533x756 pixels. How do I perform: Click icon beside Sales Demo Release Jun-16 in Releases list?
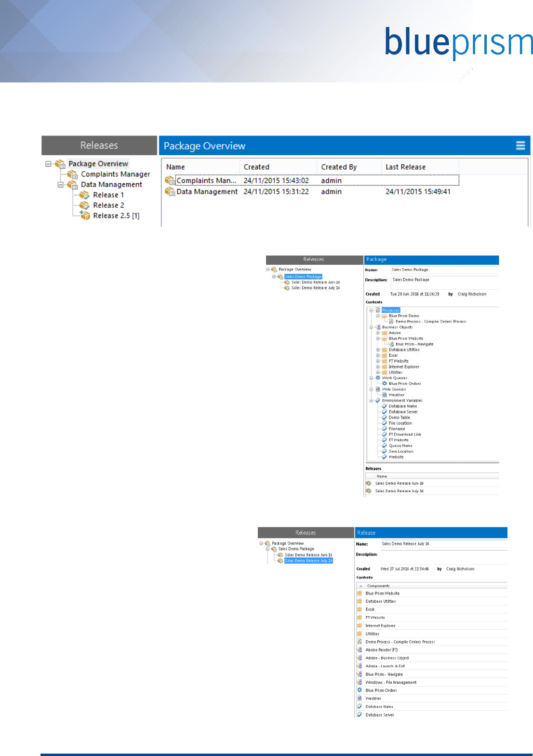point(369,483)
